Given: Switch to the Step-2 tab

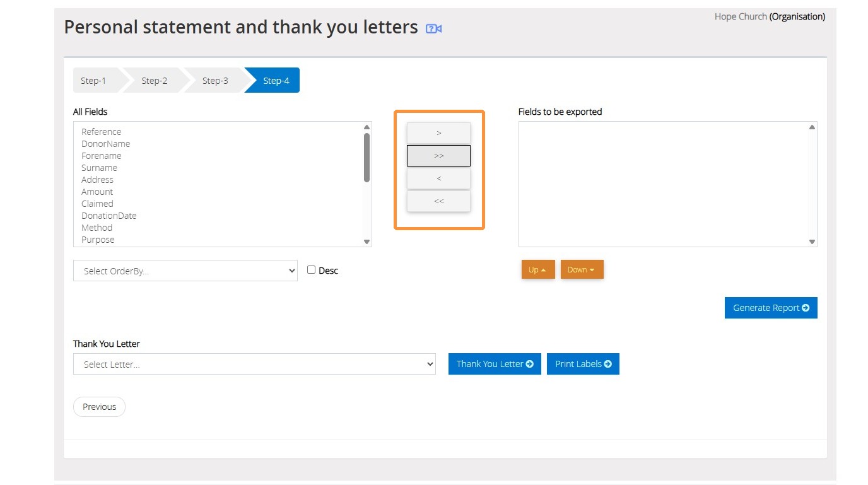Looking at the screenshot, I should [154, 80].
